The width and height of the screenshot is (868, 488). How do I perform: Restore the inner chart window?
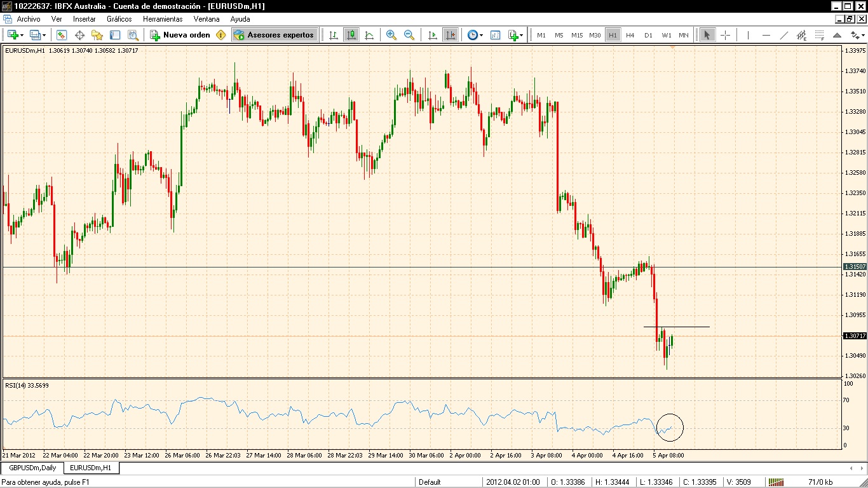click(x=850, y=19)
